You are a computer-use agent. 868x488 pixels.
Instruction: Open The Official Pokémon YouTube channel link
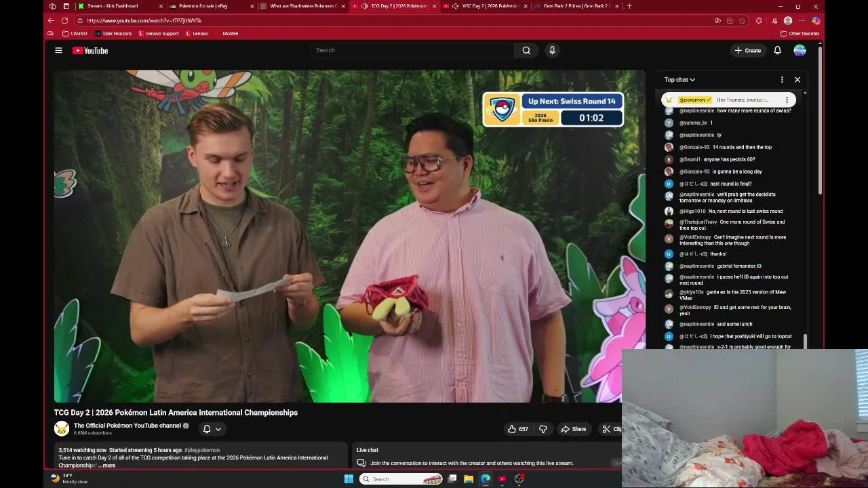(x=127, y=426)
